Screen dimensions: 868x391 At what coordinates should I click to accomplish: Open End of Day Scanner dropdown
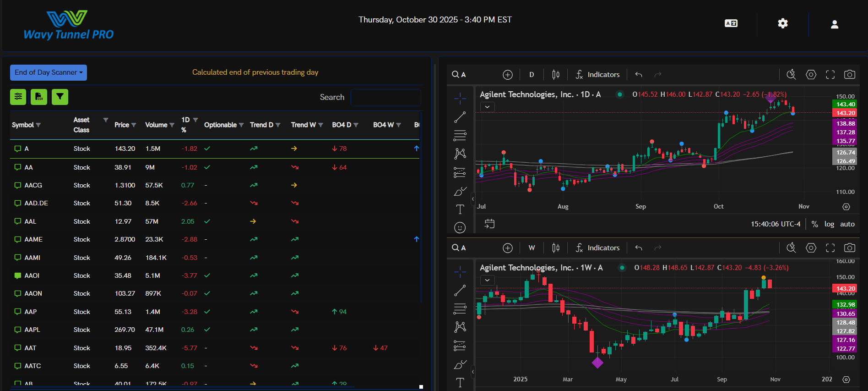[49, 72]
